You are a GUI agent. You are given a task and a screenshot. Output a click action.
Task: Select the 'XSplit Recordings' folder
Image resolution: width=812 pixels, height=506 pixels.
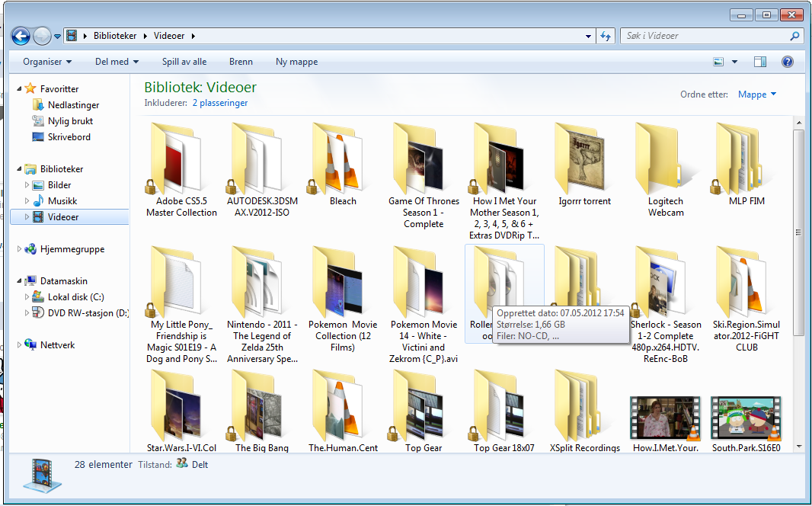pyautogui.click(x=585, y=411)
